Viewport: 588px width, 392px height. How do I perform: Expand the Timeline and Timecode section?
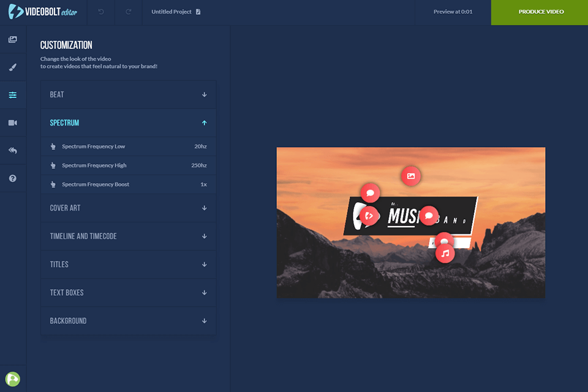(128, 236)
